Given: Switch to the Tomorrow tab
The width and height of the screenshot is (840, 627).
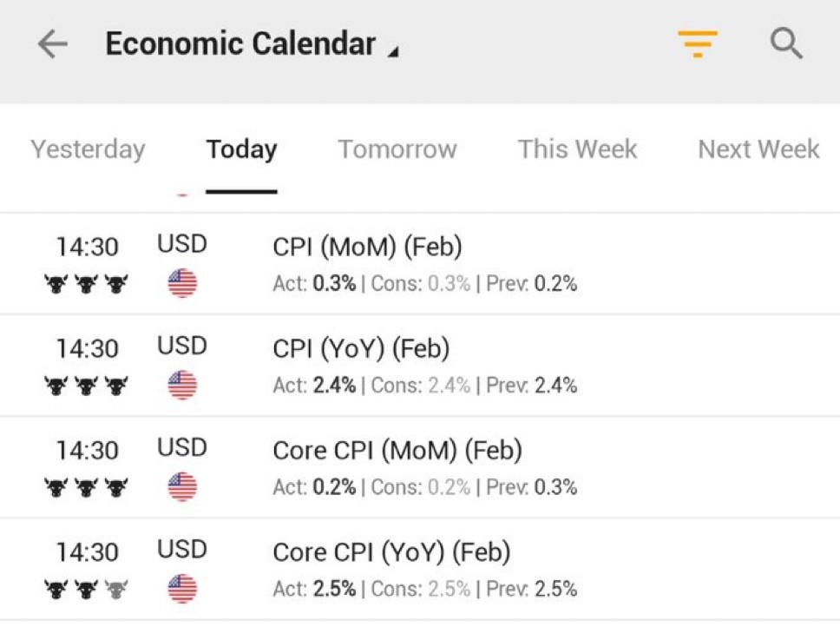Looking at the screenshot, I should coord(397,149).
